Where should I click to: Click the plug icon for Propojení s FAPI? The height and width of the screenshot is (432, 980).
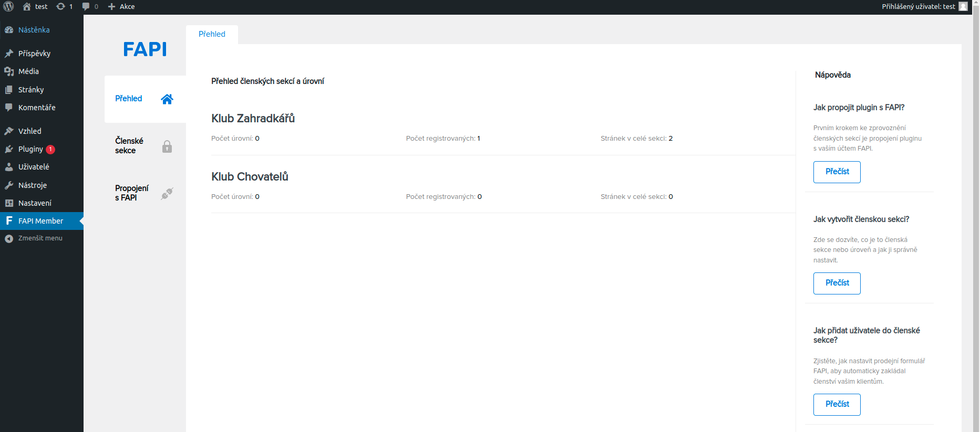167,194
